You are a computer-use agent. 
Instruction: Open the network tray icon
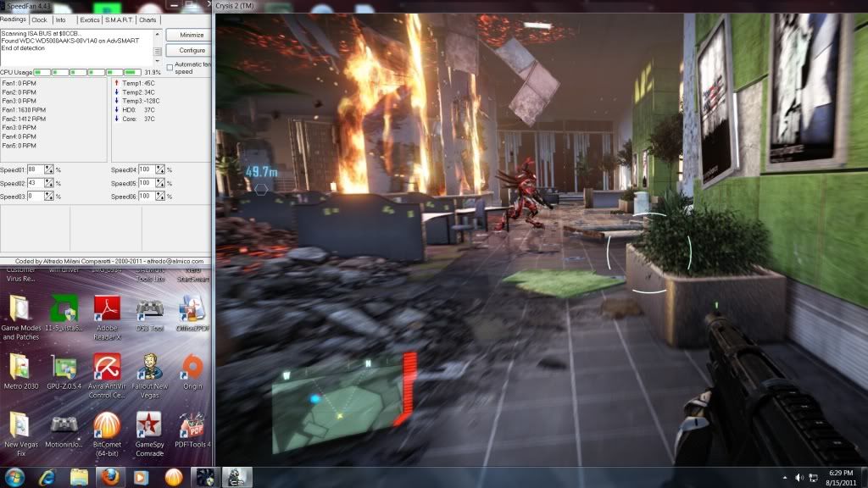[813, 478]
